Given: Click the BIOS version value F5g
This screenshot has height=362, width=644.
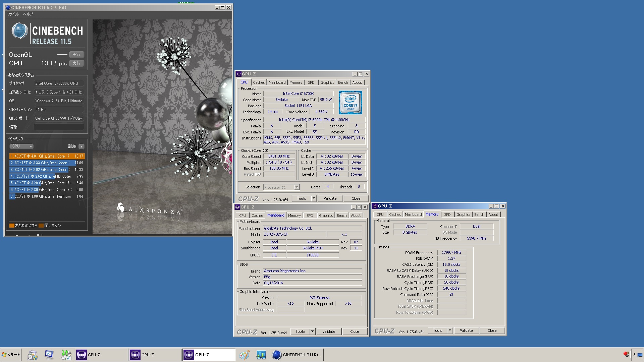Looking at the screenshot, I should 313,277.
